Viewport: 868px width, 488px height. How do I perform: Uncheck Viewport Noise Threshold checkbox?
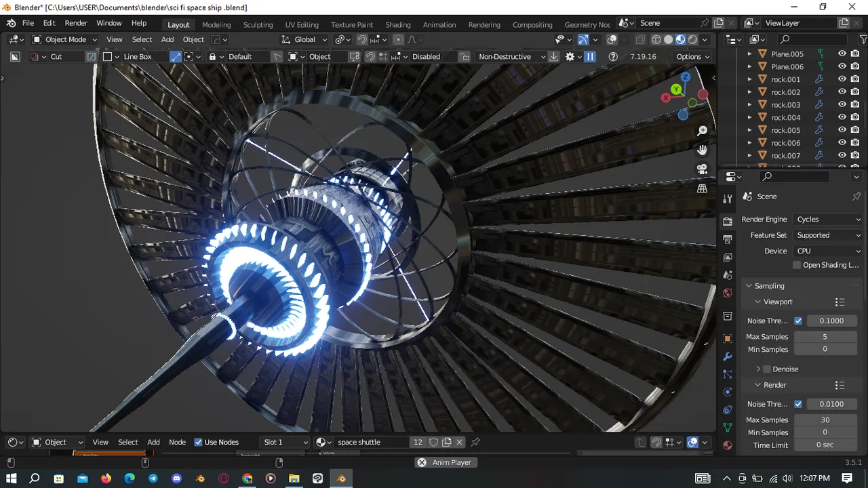[798, 321]
